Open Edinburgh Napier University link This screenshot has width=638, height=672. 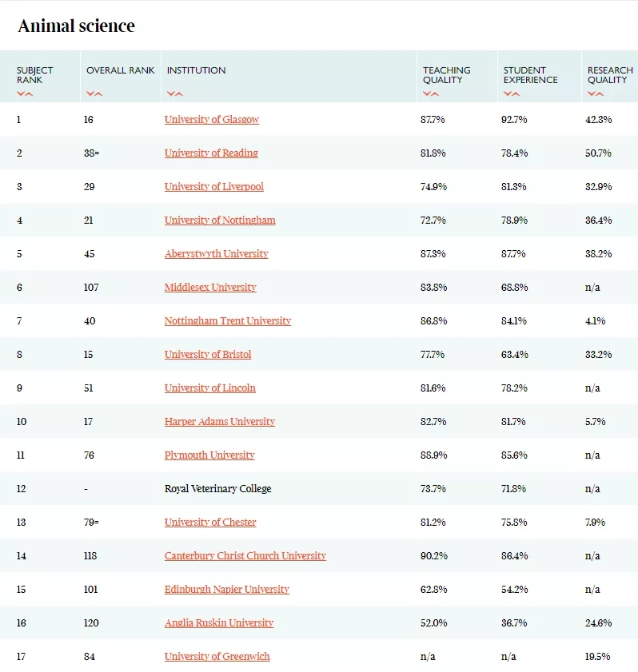[227, 589]
